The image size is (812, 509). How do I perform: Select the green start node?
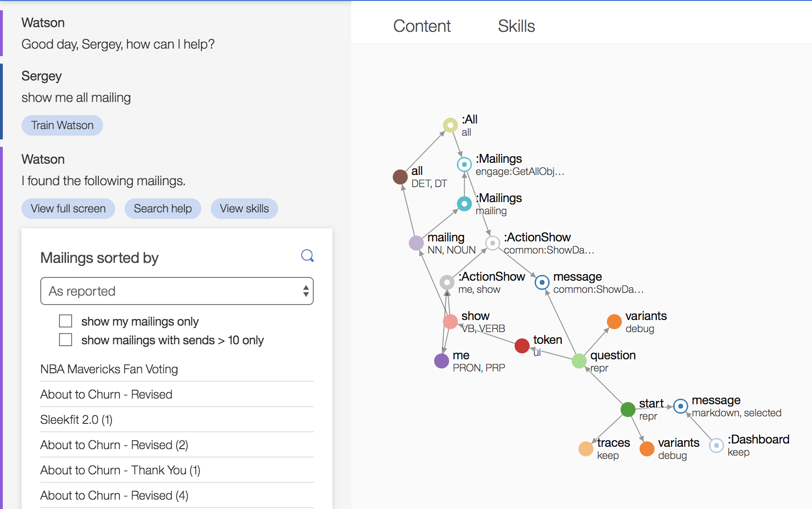627,409
